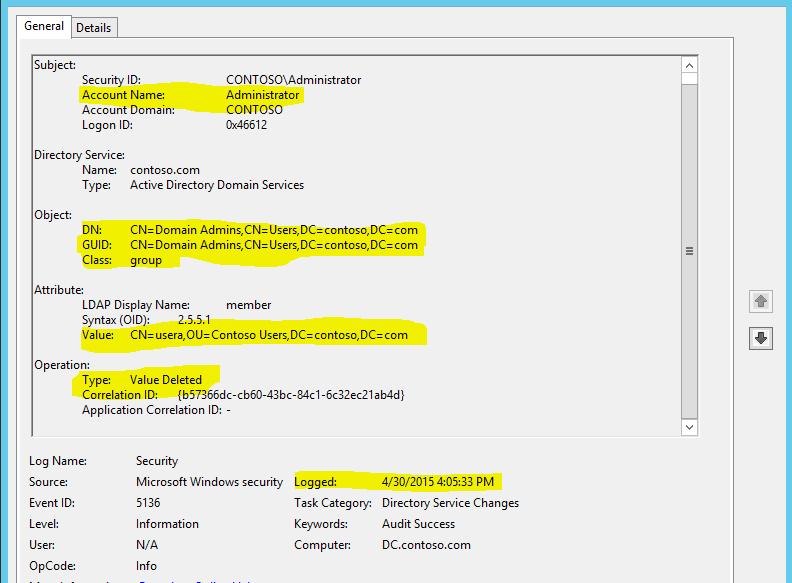The width and height of the screenshot is (792, 583).
Task: Click the description scrollbar thumb
Action: tap(689, 251)
